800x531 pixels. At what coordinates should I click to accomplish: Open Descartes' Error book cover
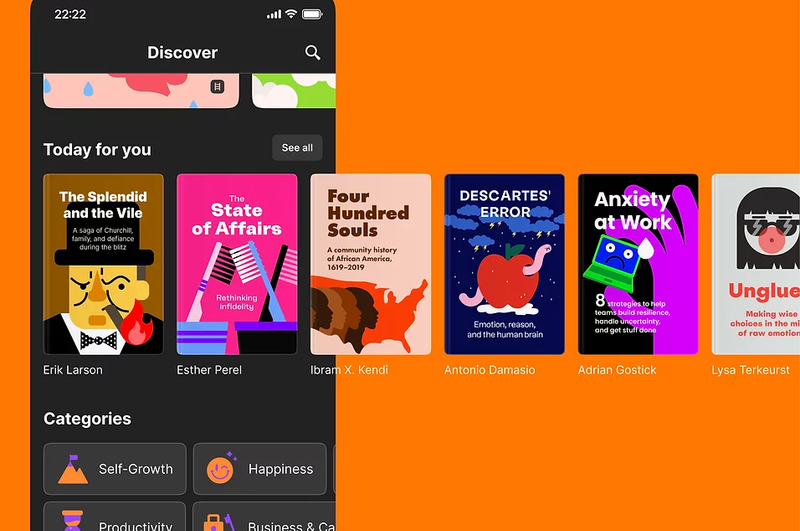pyautogui.click(x=504, y=264)
